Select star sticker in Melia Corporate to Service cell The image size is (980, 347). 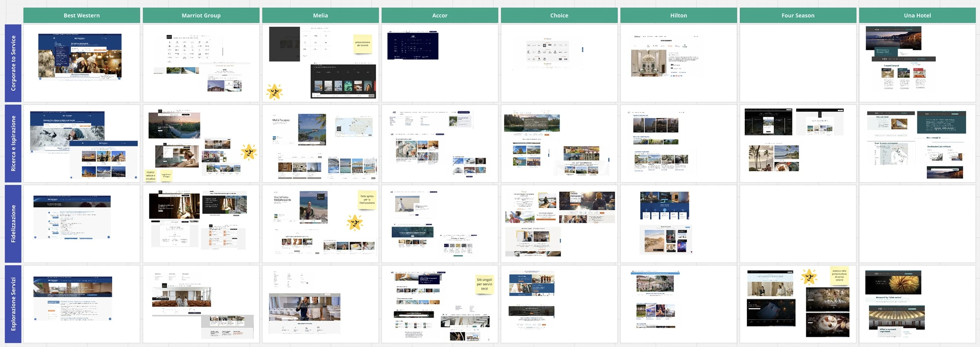[274, 92]
